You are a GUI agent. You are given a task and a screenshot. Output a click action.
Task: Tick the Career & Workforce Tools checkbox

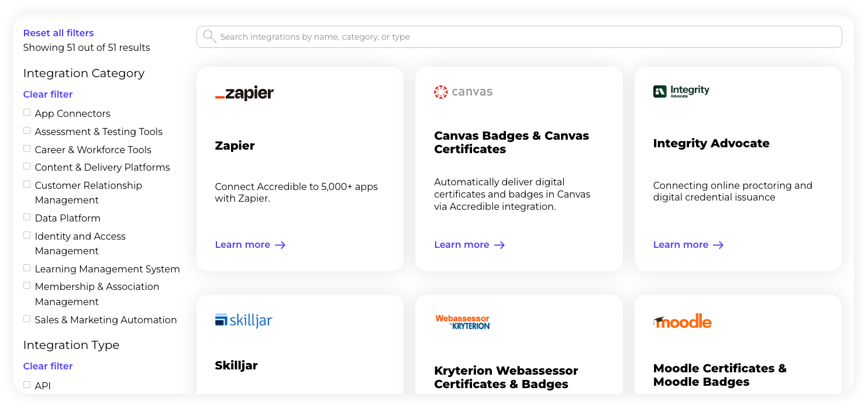tap(27, 148)
